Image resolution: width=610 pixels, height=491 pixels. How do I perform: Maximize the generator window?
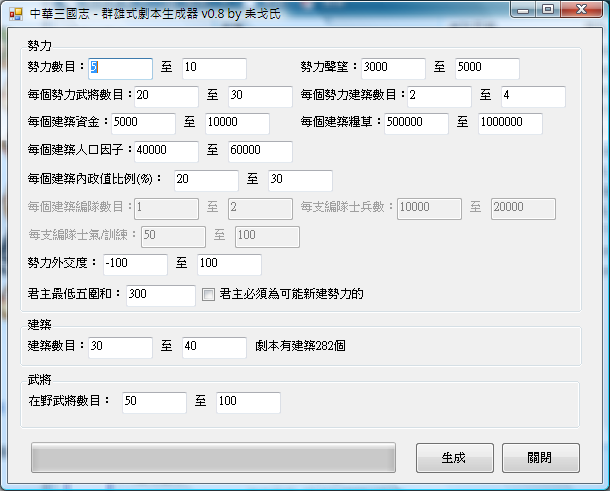point(548,10)
